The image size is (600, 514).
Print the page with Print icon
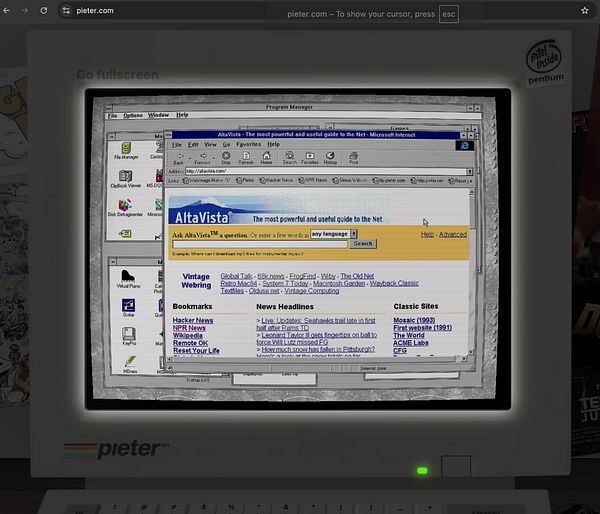(x=354, y=158)
